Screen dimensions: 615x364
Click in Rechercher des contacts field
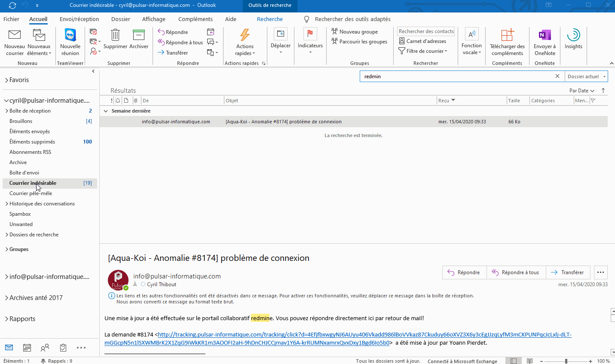tap(426, 31)
